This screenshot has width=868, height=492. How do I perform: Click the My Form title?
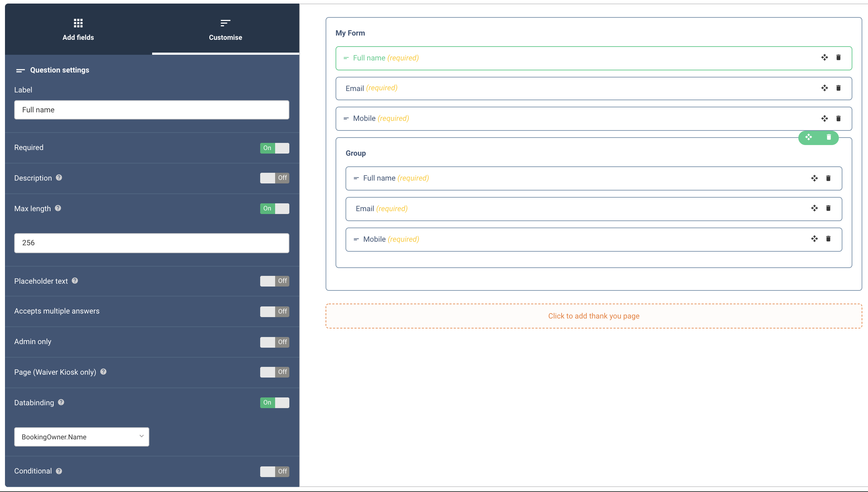[350, 33]
